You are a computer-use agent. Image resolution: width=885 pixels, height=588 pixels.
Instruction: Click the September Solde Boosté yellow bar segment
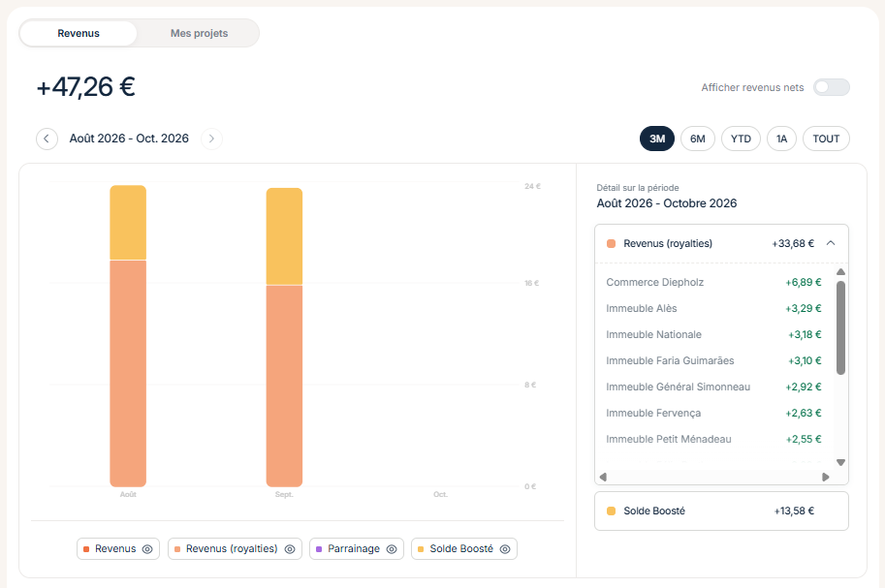[x=284, y=236]
